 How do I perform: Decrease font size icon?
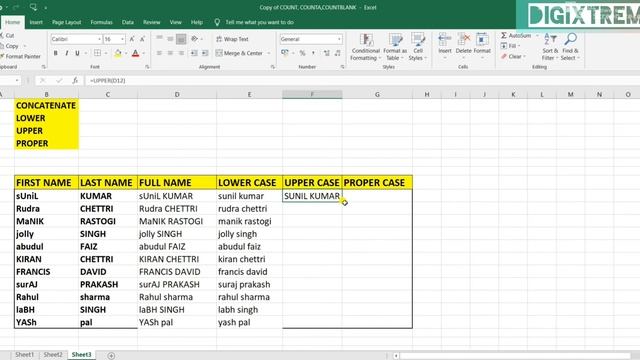coord(142,39)
